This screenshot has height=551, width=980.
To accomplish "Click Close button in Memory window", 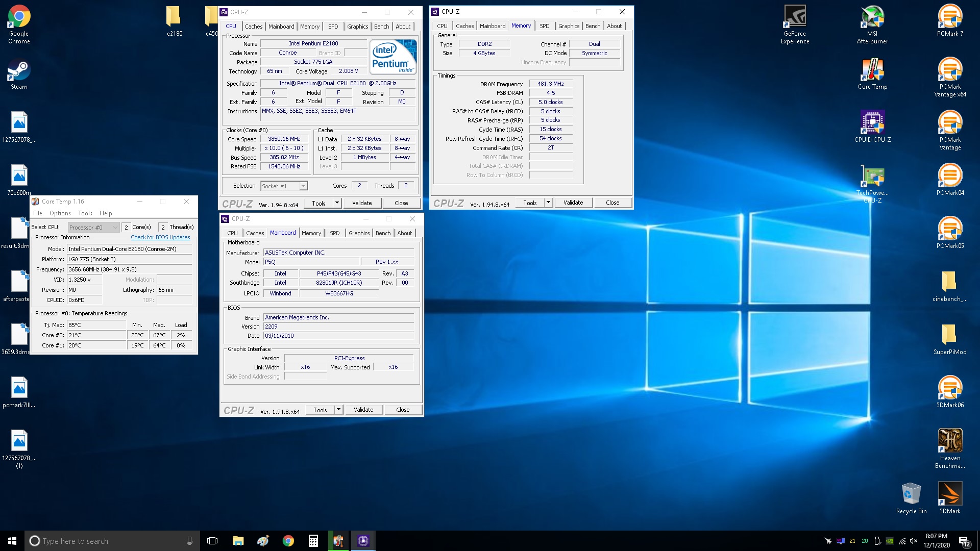I will point(612,203).
